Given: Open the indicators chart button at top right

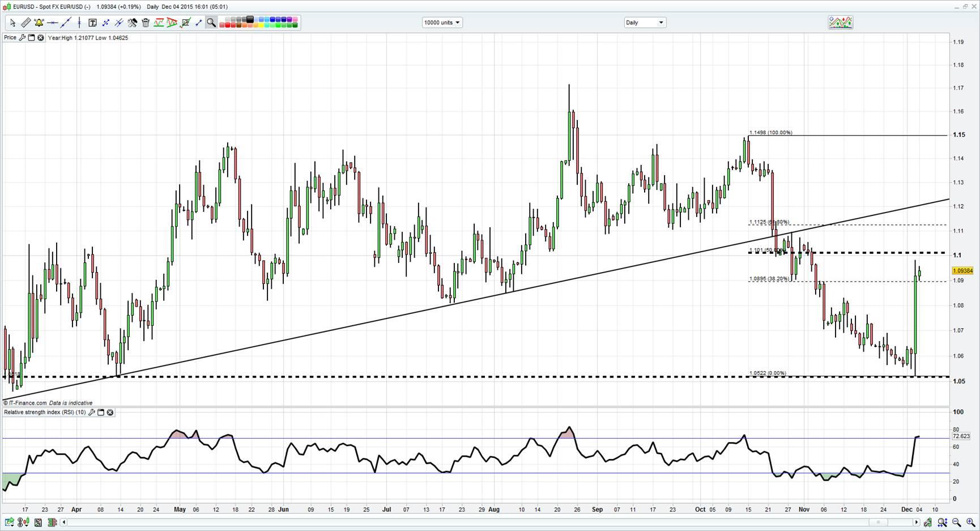Looking at the screenshot, I should 840,23.
